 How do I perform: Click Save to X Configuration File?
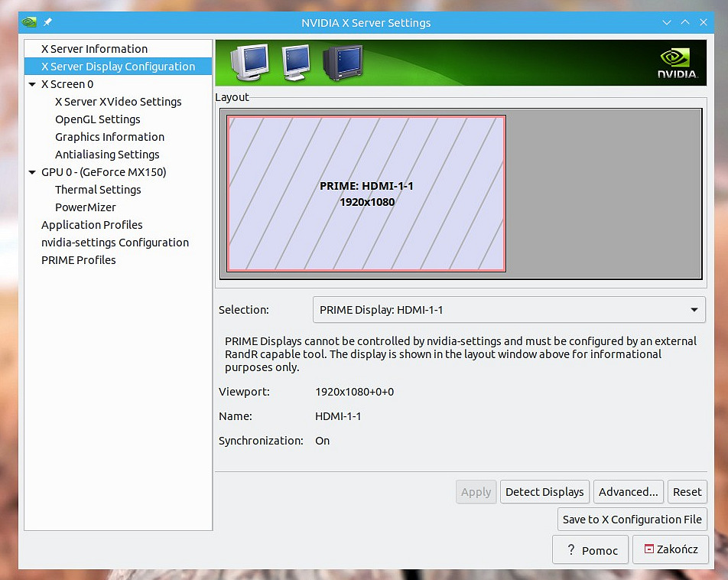pyautogui.click(x=632, y=519)
